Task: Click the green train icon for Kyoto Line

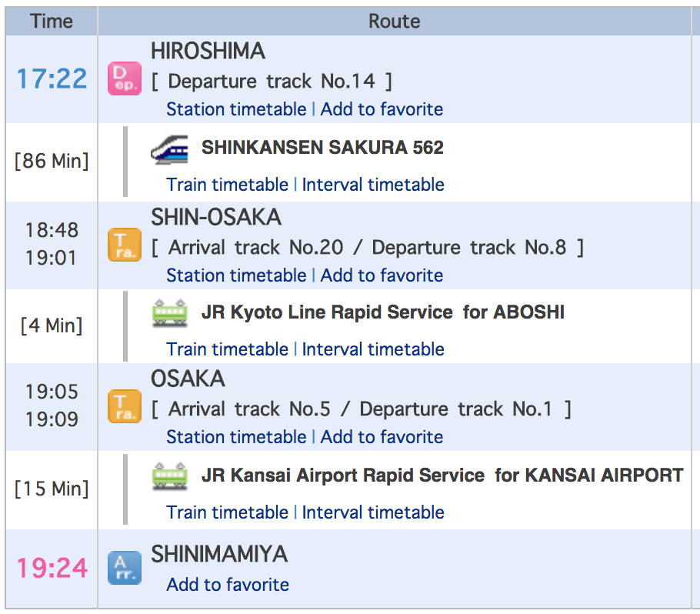Action: coord(169,313)
